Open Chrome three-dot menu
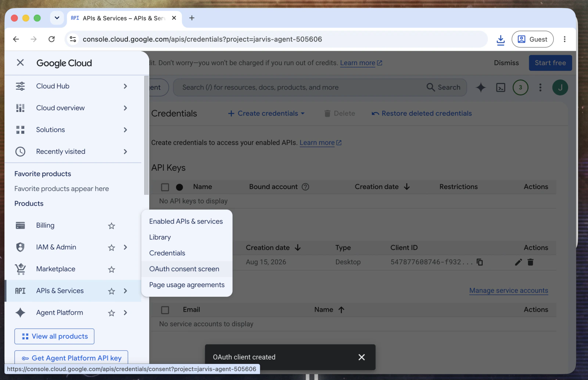588x380 pixels. point(564,39)
